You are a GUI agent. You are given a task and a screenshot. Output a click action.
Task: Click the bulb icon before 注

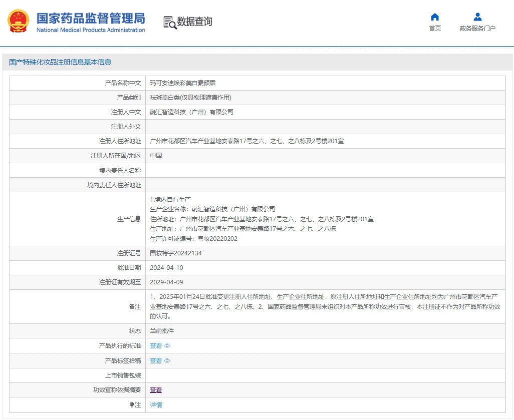point(132,404)
